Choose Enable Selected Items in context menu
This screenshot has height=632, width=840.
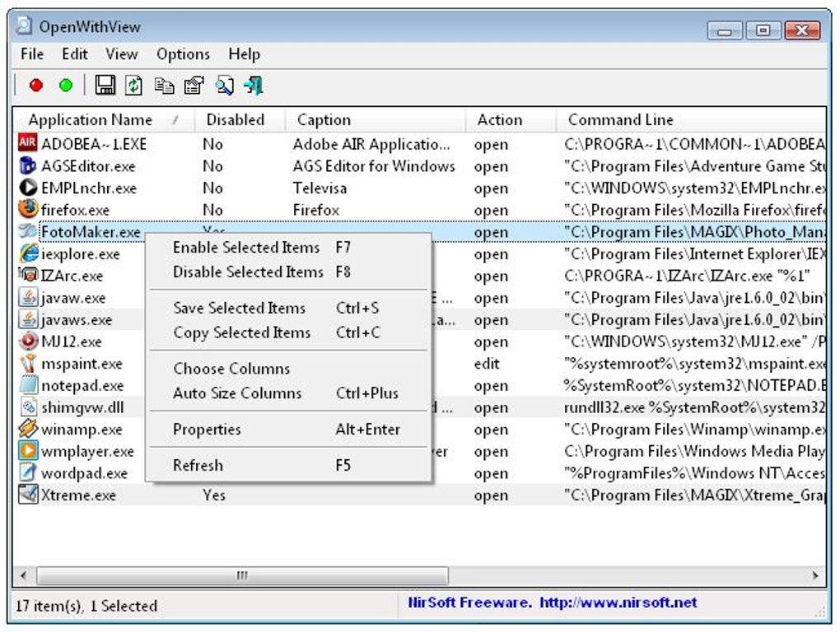(288, 247)
